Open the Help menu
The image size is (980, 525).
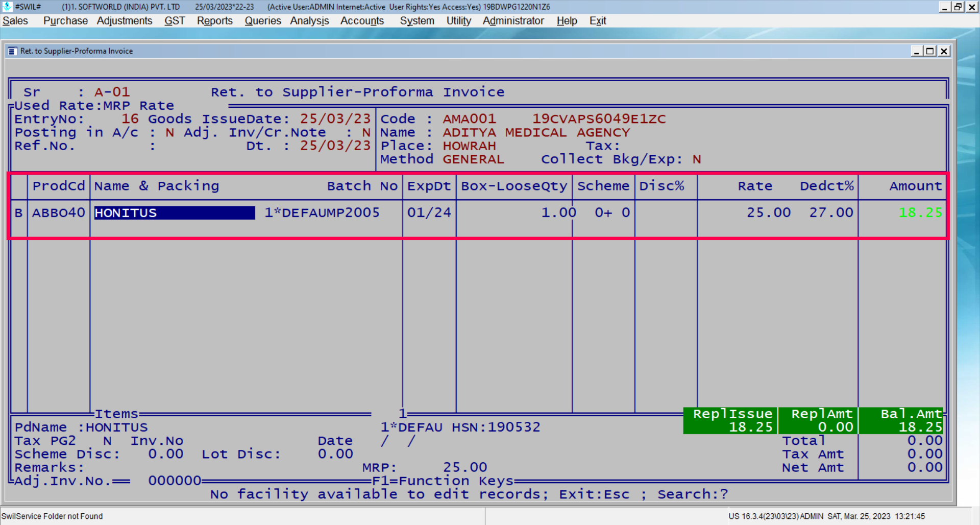click(x=567, y=21)
